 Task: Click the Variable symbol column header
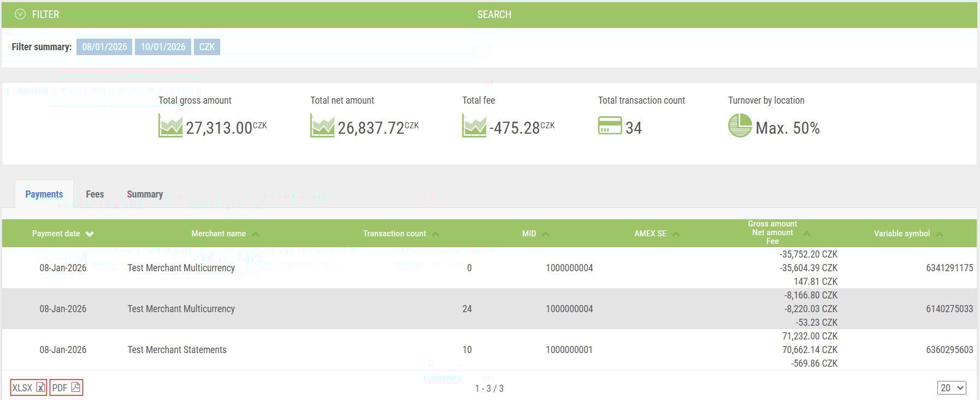902,234
